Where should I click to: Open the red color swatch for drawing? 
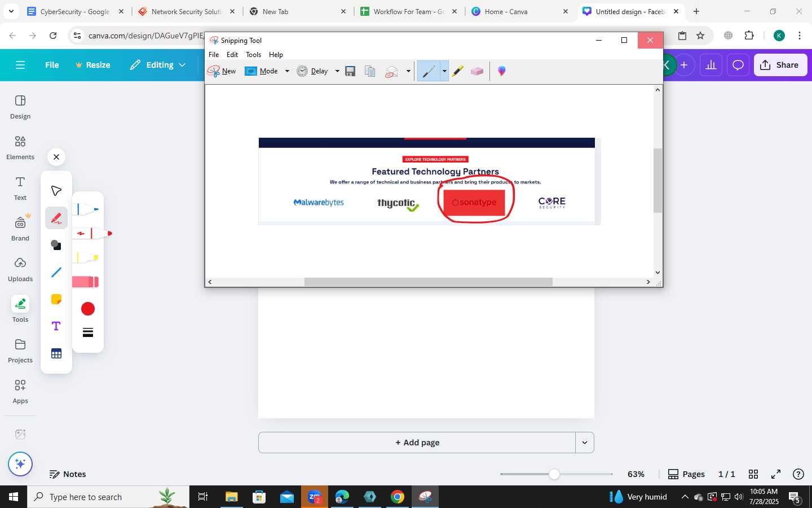[x=87, y=309]
